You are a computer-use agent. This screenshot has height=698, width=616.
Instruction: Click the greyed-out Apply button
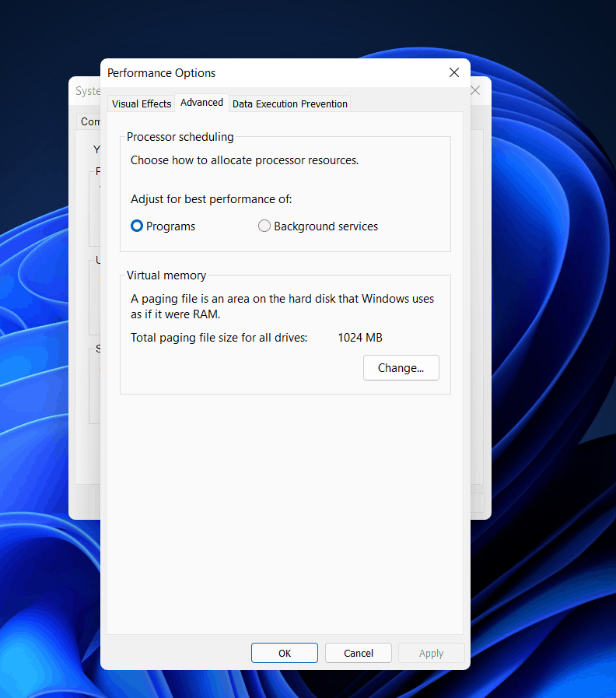point(432,653)
